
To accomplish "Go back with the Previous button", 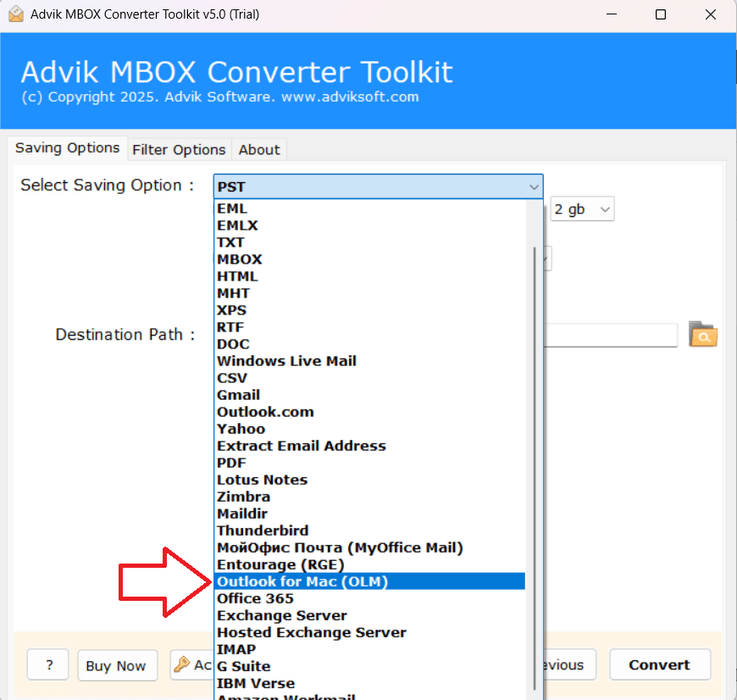I will pyautogui.click(x=569, y=664).
